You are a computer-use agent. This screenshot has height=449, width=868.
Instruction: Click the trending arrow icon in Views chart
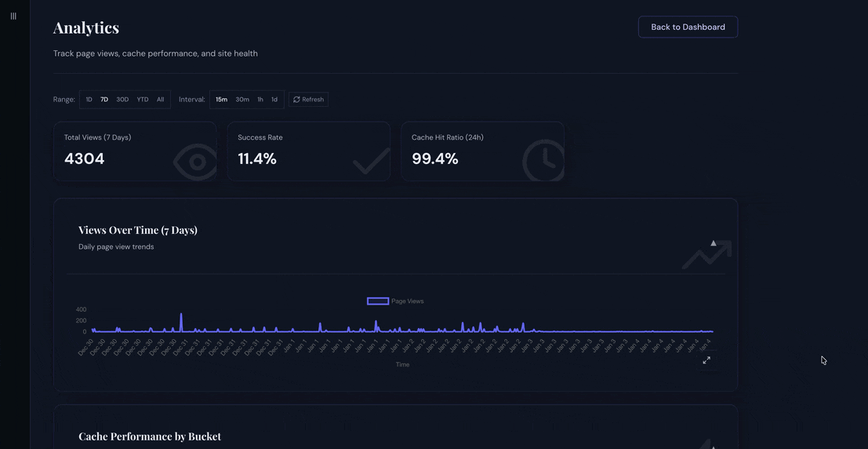[707, 255]
